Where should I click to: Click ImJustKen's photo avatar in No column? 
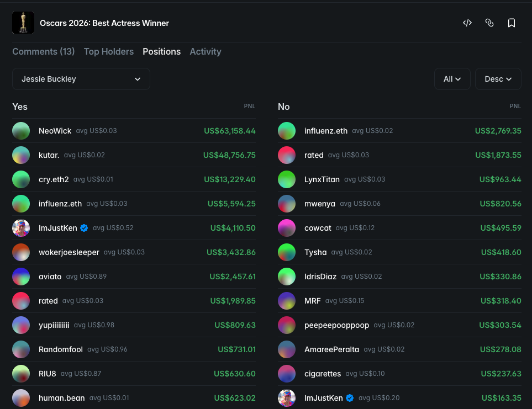coord(287,398)
